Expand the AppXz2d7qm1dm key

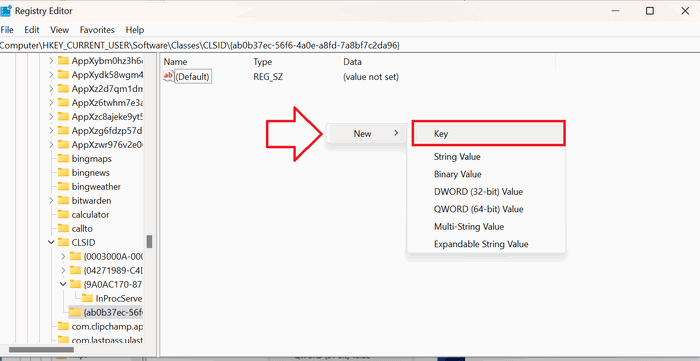[x=50, y=89]
